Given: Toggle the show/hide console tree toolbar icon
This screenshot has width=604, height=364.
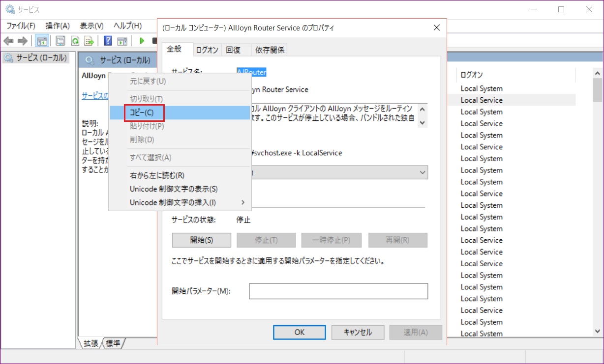Looking at the screenshot, I should coord(42,41).
